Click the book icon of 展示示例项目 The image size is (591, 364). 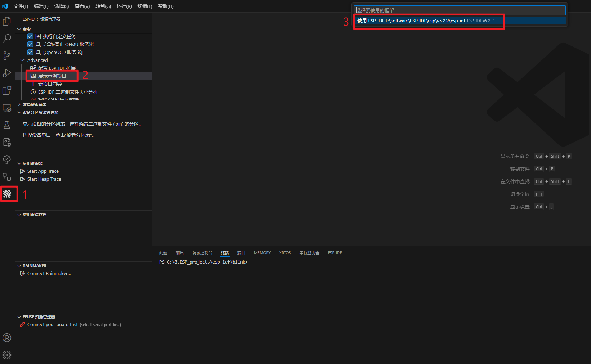tap(33, 76)
